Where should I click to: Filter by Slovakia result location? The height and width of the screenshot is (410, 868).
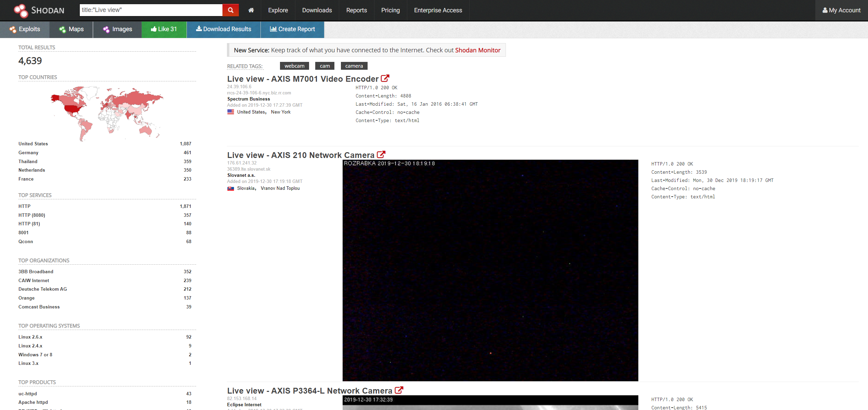coord(246,188)
